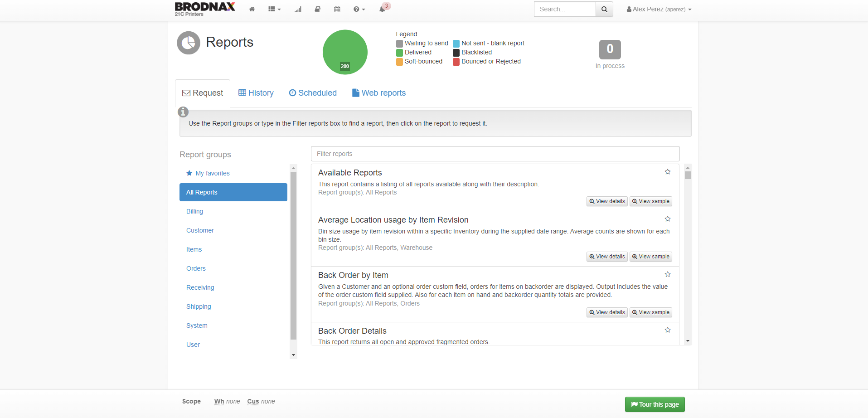The height and width of the screenshot is (418, 868).
Task: Click the info icon above the hint
Action: (183, 112)
